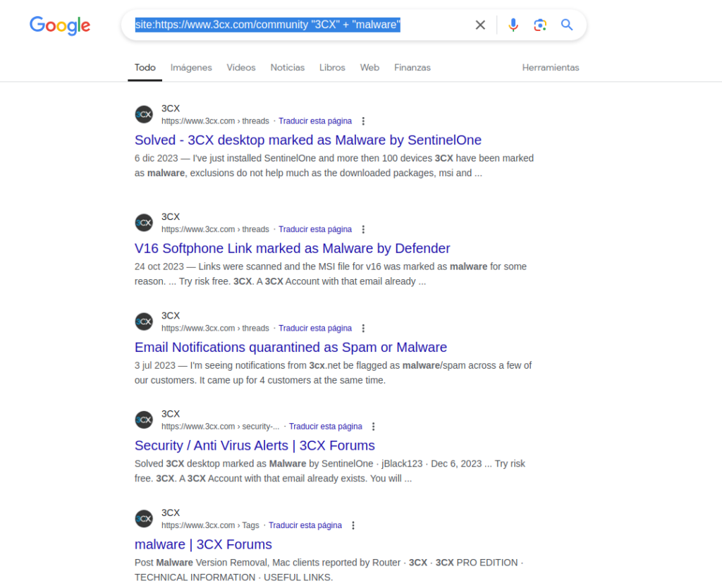Clear the search query with the X

[x=480, y=25]
